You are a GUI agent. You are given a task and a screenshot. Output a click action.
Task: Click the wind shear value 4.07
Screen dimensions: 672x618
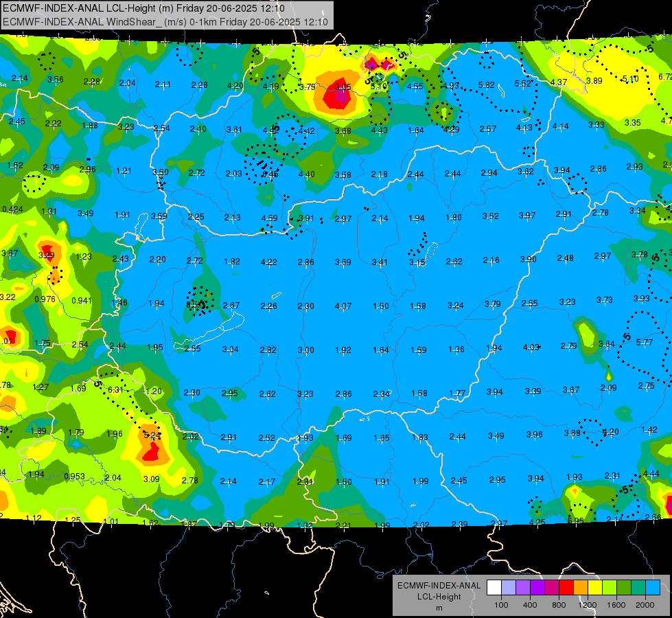[x=343, y=306]
